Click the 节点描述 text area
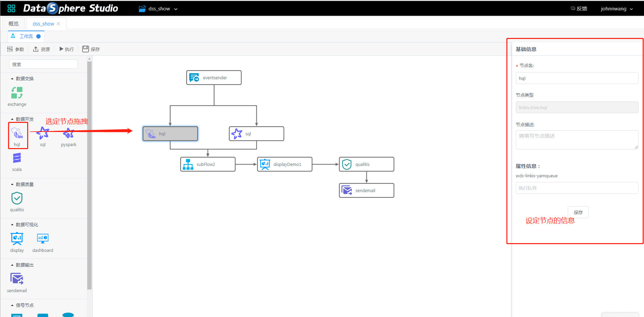 (x=577, y=140)
